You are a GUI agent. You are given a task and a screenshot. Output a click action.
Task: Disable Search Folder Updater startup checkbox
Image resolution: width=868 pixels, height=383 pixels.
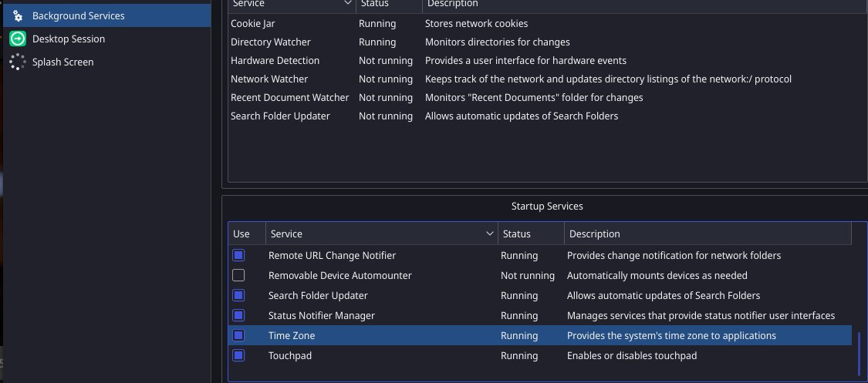[238, 295]
